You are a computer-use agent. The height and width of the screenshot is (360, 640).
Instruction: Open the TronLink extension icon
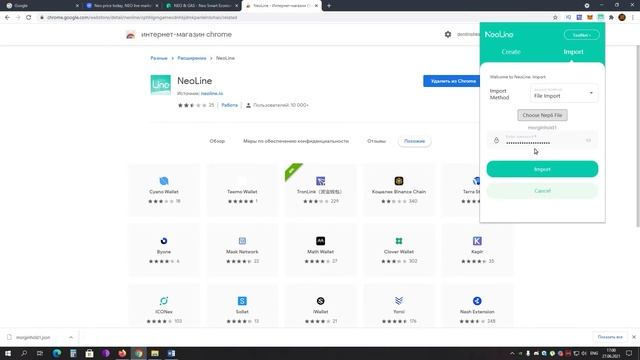[x=320, y=181]
